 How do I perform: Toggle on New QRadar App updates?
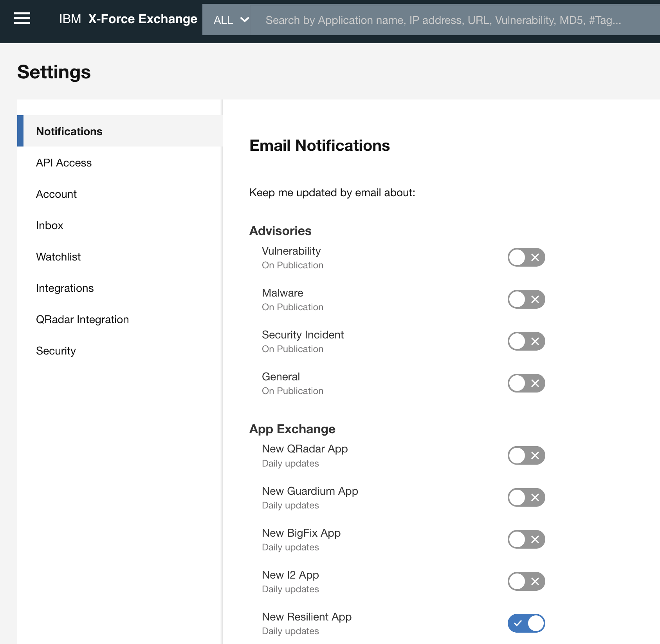526,456
